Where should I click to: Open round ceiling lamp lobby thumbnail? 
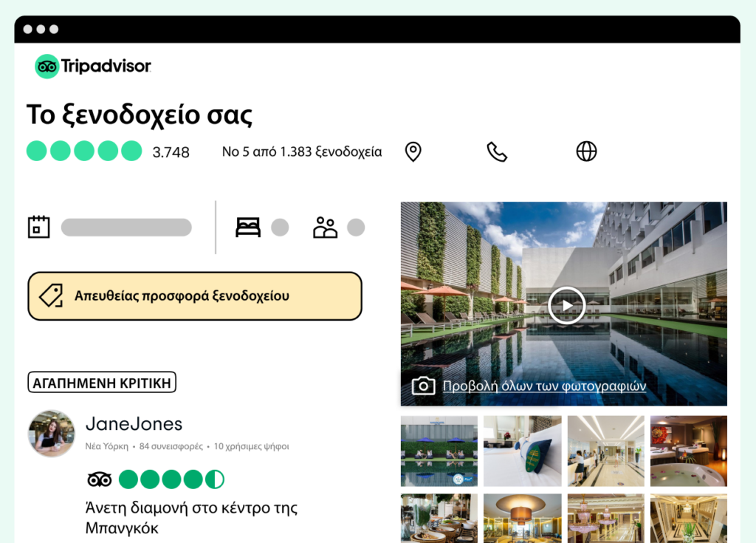pyautogui.click(x=522, y=519)
